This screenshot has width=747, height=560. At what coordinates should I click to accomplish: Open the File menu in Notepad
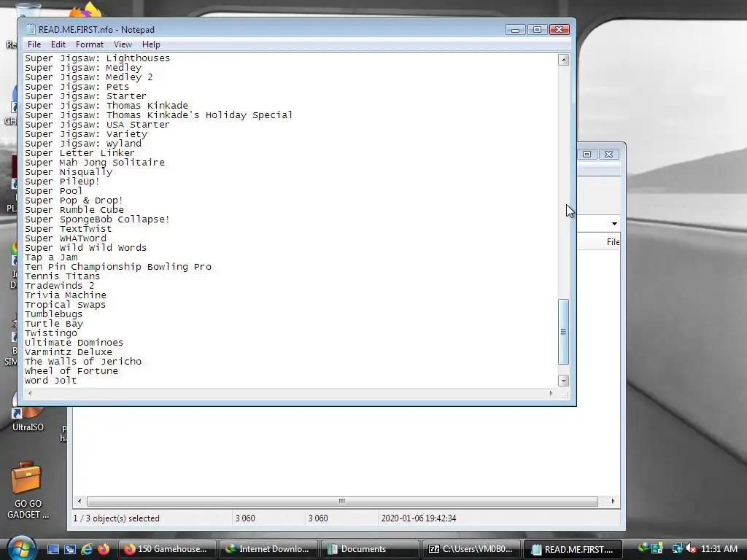click(34, 44)
